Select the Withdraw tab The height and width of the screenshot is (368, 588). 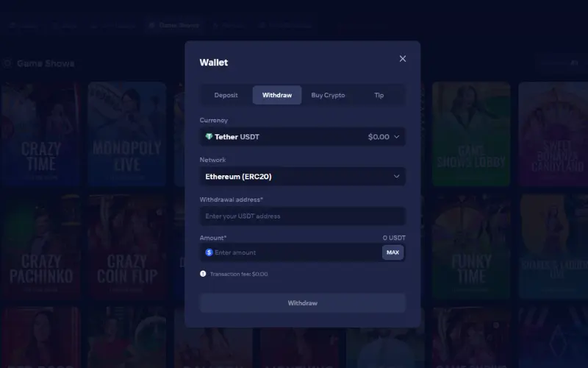pyautogui.click(x=277, y=95)
